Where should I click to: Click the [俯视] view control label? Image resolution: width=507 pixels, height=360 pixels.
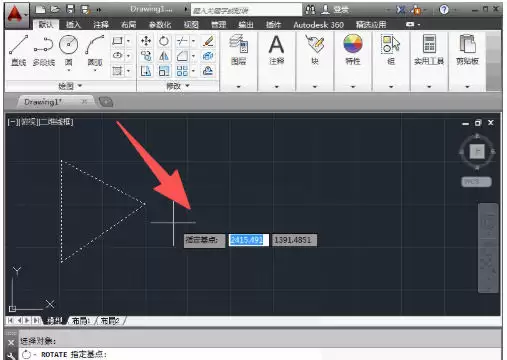point(29,122)
